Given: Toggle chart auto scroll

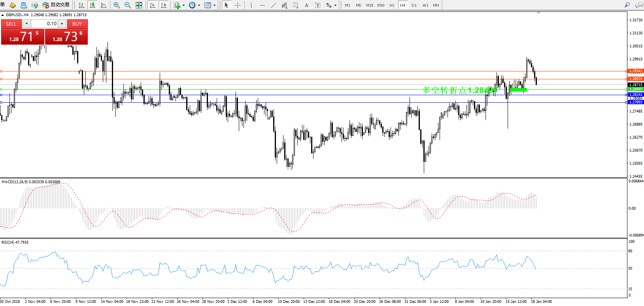Looking at the screenshot, I should pyautogui.click(x=153, y=5).
